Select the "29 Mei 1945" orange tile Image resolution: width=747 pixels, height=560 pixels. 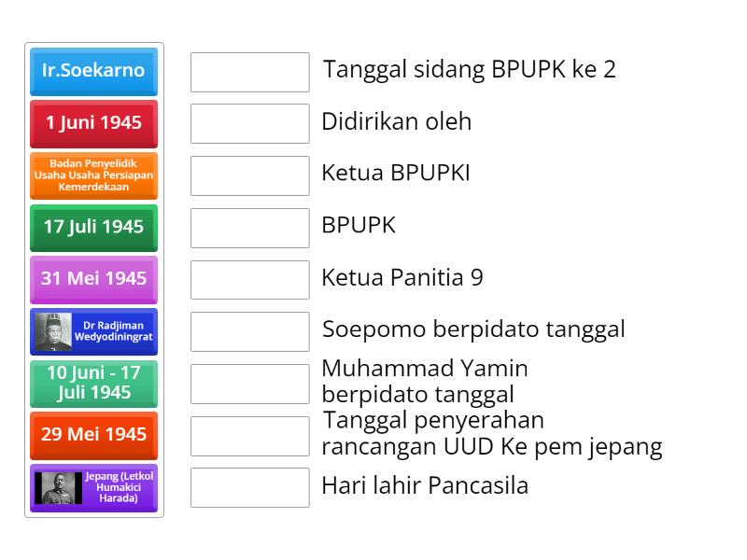(x=93, y=435)
